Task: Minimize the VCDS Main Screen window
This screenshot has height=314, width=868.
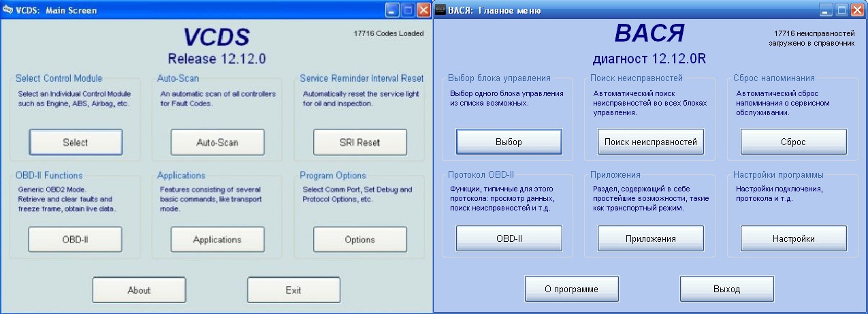Action: point(393,10)
